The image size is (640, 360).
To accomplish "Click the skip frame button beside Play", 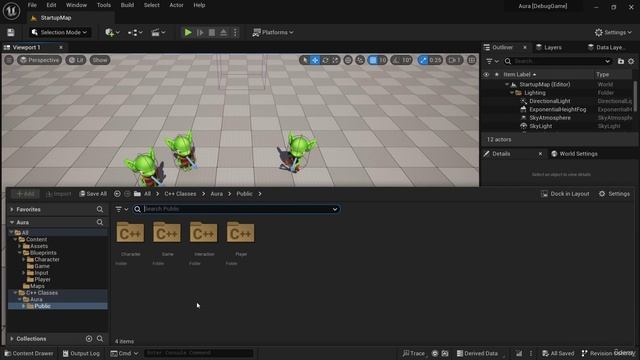I will pos(200,32).
